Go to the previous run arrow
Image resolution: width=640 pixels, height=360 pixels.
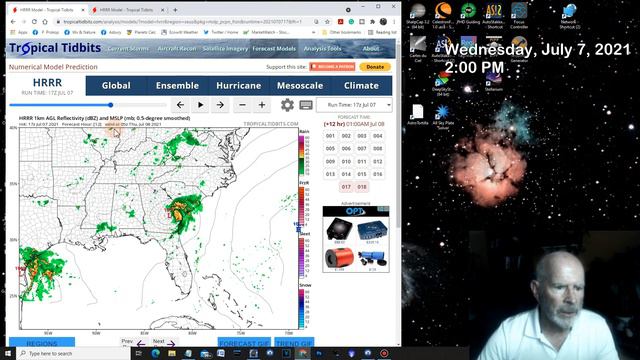click(x=141, y=344)
